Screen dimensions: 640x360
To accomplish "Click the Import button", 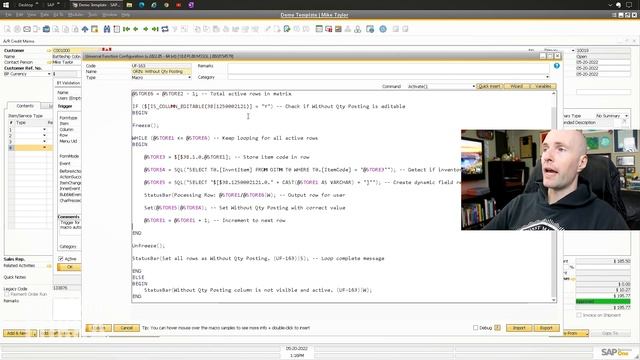I will pyautogui.click(x=519, y=328).
